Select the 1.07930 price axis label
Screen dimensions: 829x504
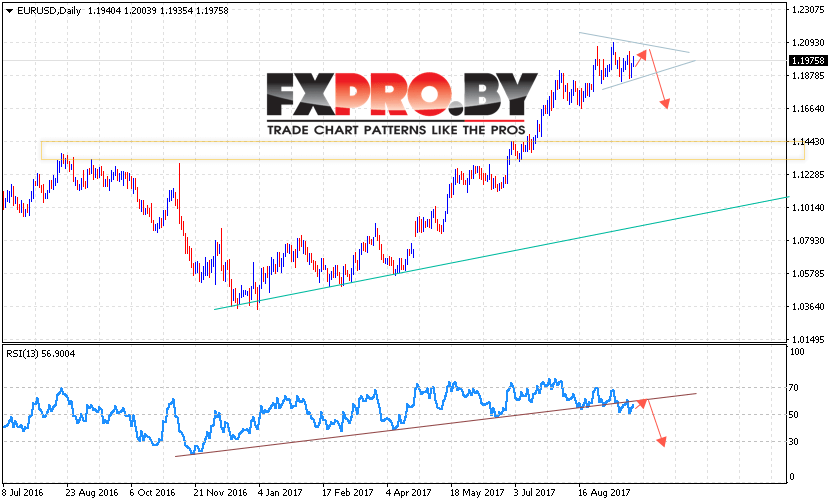pos(808,241)
